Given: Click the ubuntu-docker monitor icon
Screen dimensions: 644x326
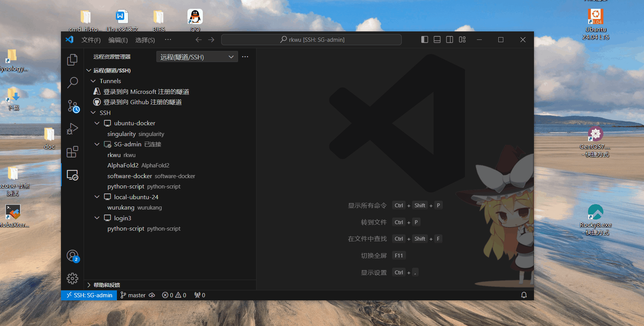Looking at the screenshot, I should pyautogui.click(x=107, y=123).
